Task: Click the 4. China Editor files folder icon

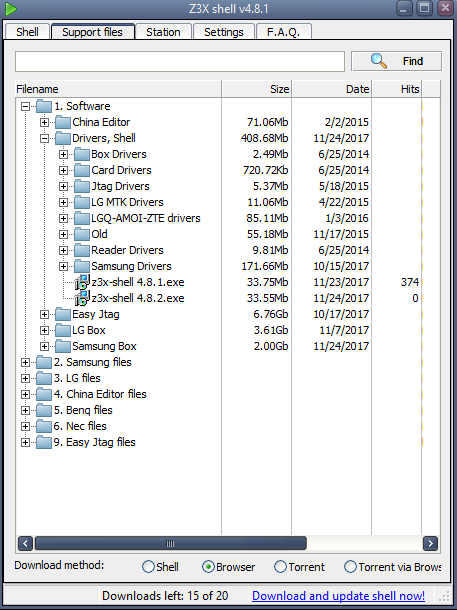Action: click(x=44, y=394)
